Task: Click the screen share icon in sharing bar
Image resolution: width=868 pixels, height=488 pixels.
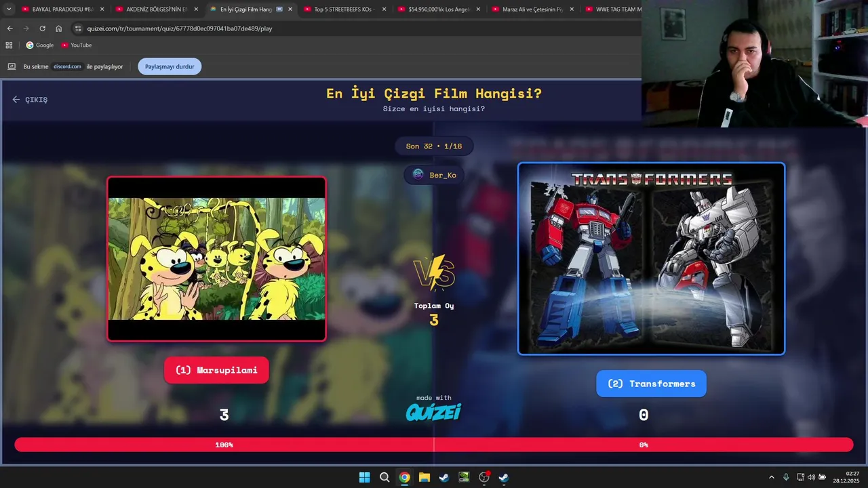Action: 12,66
